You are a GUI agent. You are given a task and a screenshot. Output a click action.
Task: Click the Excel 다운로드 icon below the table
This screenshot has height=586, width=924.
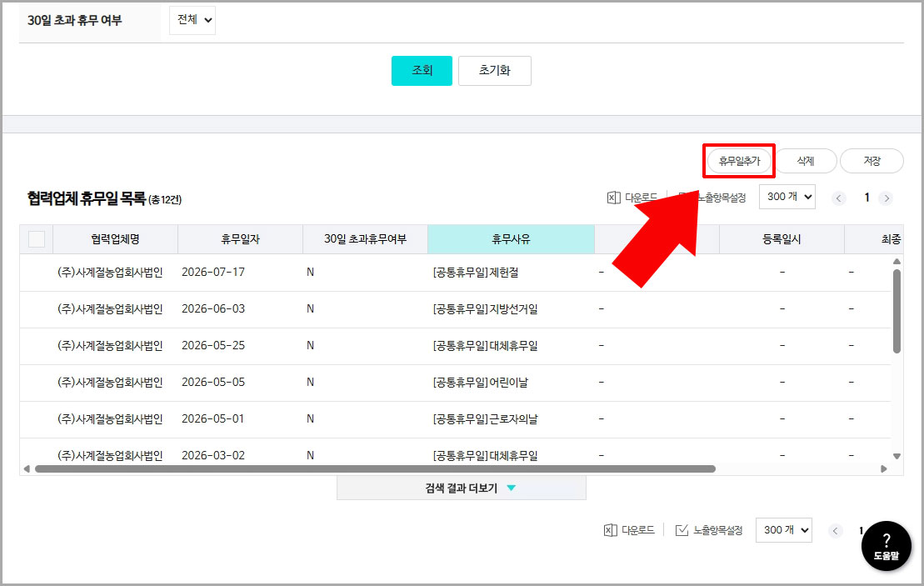click(629, 529)
